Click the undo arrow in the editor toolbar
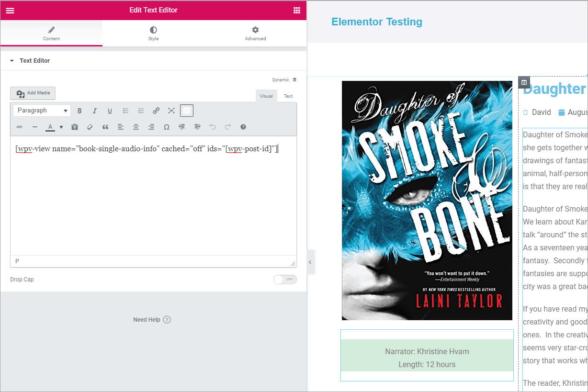 pyautogui.click(x=212, y=127)
